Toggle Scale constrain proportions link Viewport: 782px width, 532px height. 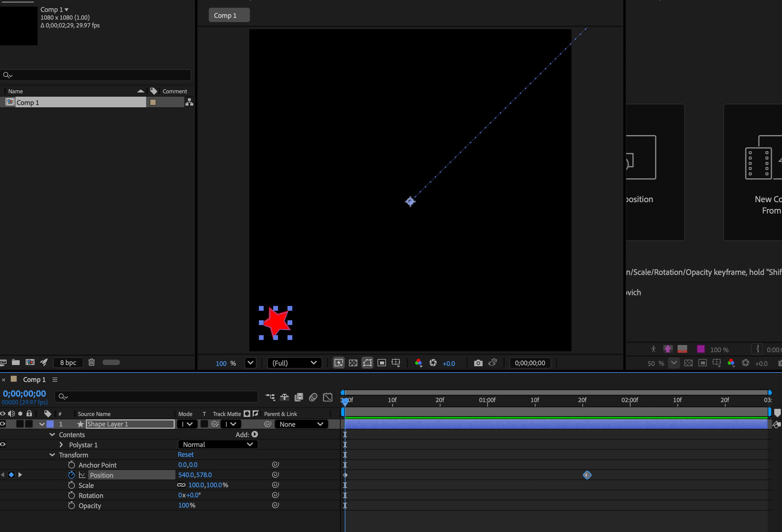pos(181,485)
